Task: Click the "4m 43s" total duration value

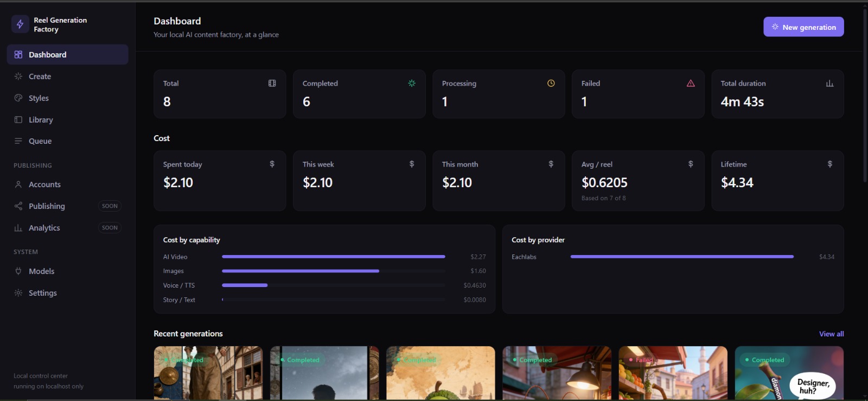Action: pos(742,101)
